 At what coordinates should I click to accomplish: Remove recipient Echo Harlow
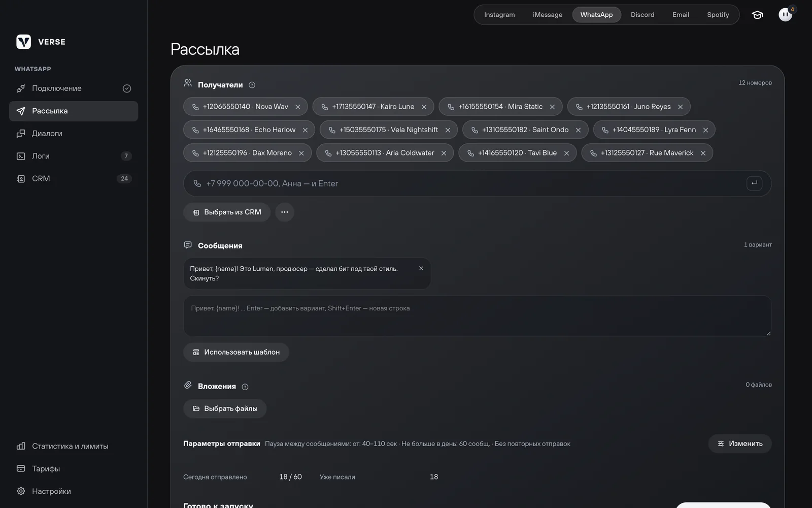(305, 130)
